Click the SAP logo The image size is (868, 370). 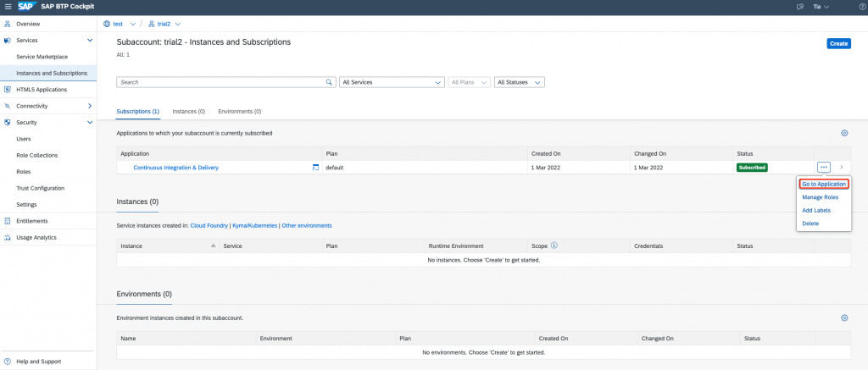click(x=26, y=7)
